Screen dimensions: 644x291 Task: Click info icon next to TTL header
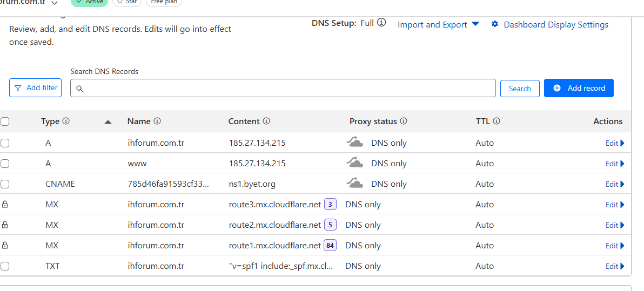tap(496, 121)
